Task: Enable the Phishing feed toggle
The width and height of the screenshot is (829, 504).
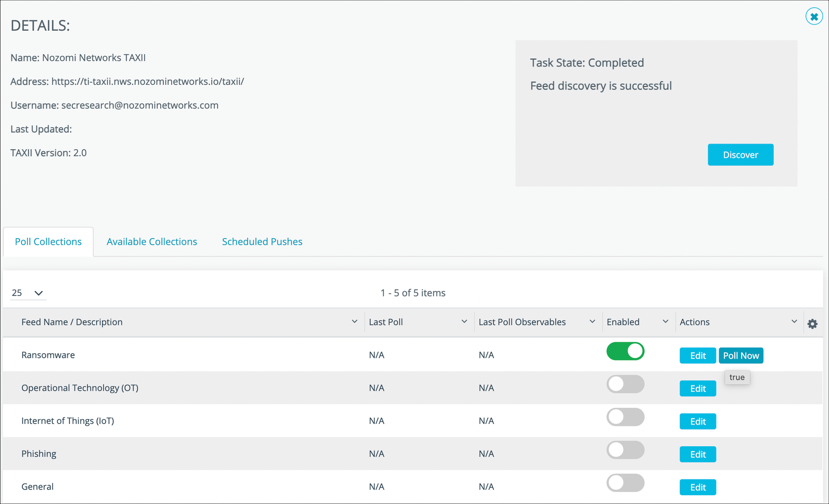Action: [626, 450]
